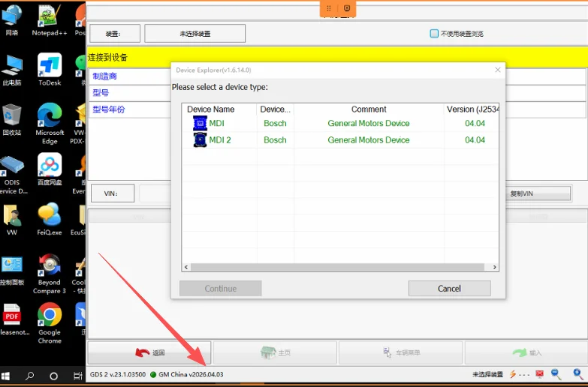Click the red envelope icon in status bar
The height and width of the screenshot is (387, 588).
[540, 374]
